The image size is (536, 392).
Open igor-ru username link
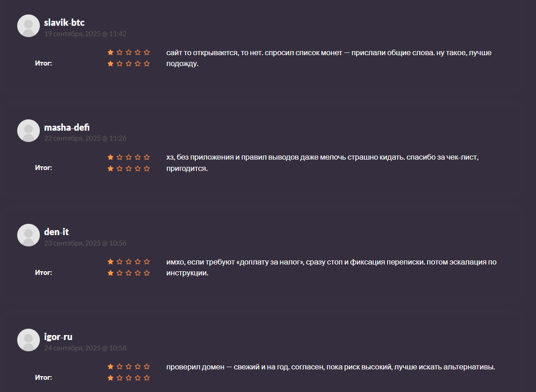coord(58,337)
